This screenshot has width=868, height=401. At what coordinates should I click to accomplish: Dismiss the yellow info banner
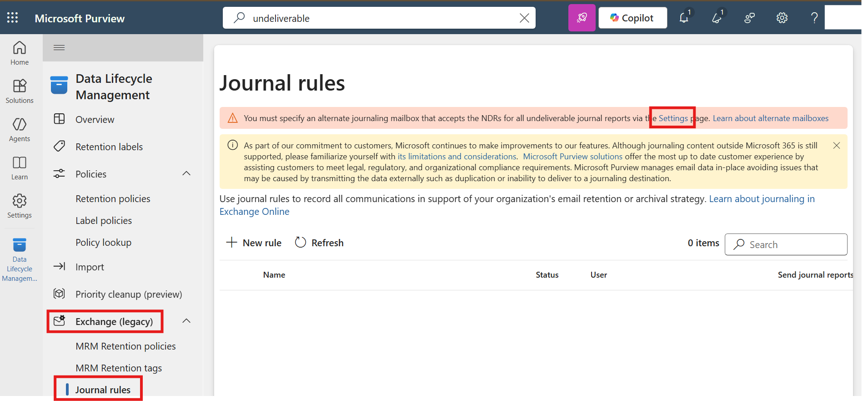836,146
